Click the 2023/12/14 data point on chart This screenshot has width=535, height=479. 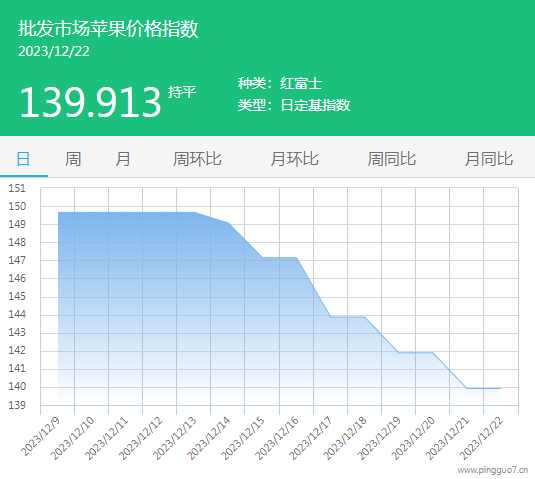click(x=228, y=223)
